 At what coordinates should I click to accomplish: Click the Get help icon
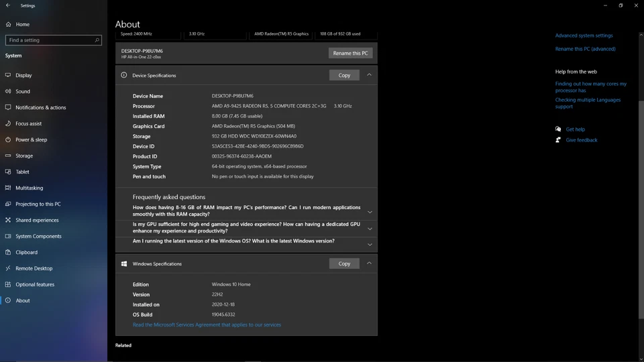[558, 129]
